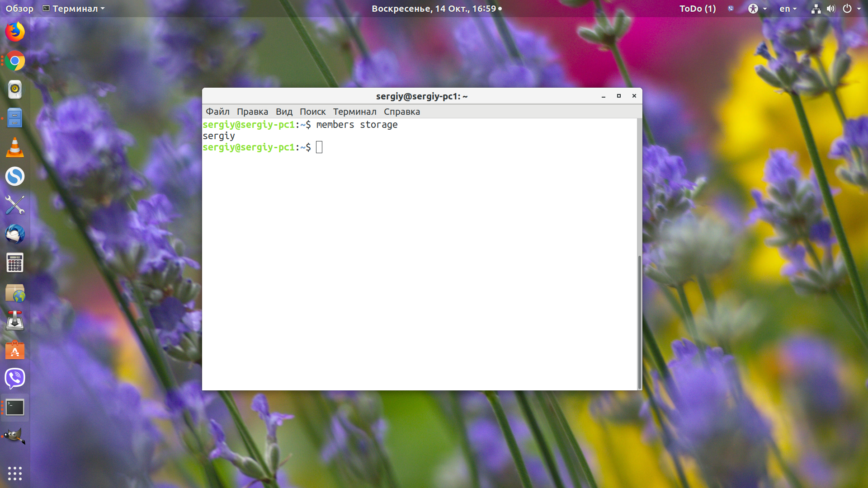Launch GIMP from the dock
The height and width of the screenshot is (488, 868).
tap(15, 436)
